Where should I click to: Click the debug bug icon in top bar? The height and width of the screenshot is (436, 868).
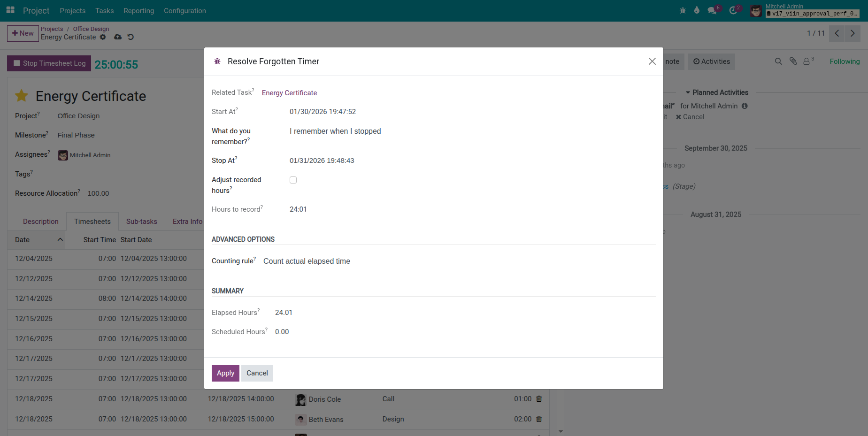point(683,10)
